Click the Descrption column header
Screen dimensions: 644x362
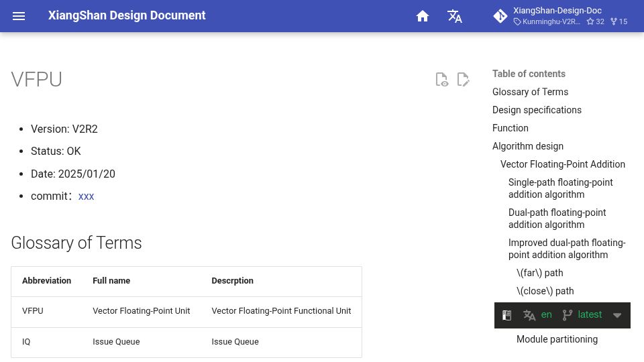[x=233, y=281]
